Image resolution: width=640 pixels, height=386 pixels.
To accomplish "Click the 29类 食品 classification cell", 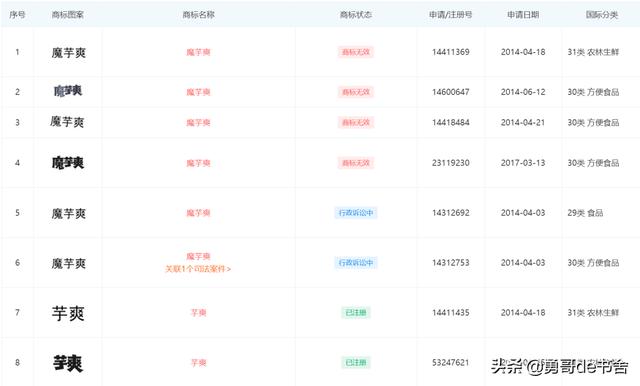I will [585, 213].
